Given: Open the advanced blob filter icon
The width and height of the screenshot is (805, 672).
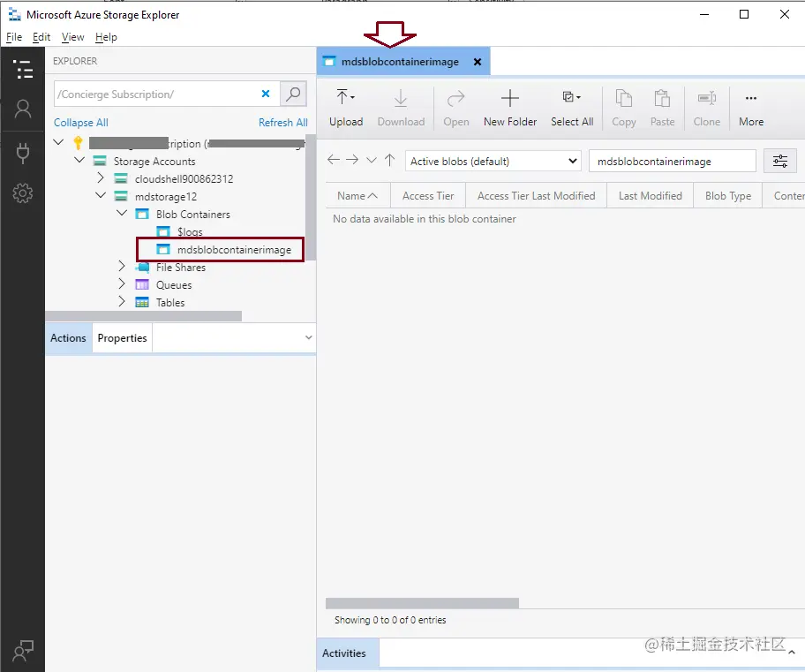Looking at the screenshot, I should point(779,160).
